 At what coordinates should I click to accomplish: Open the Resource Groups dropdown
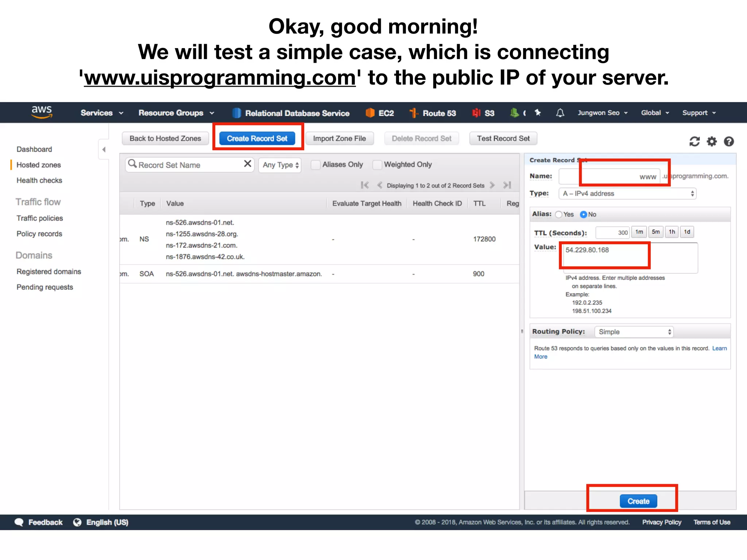coord(176,113)
